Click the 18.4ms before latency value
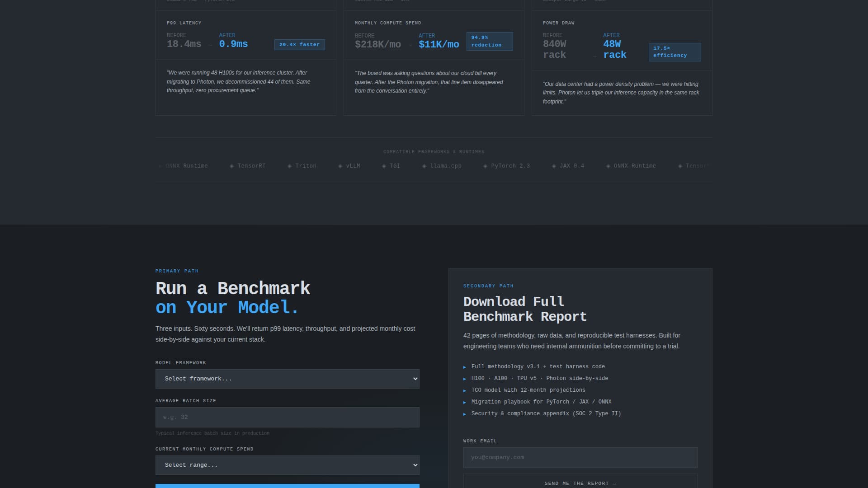 (184, 44)
